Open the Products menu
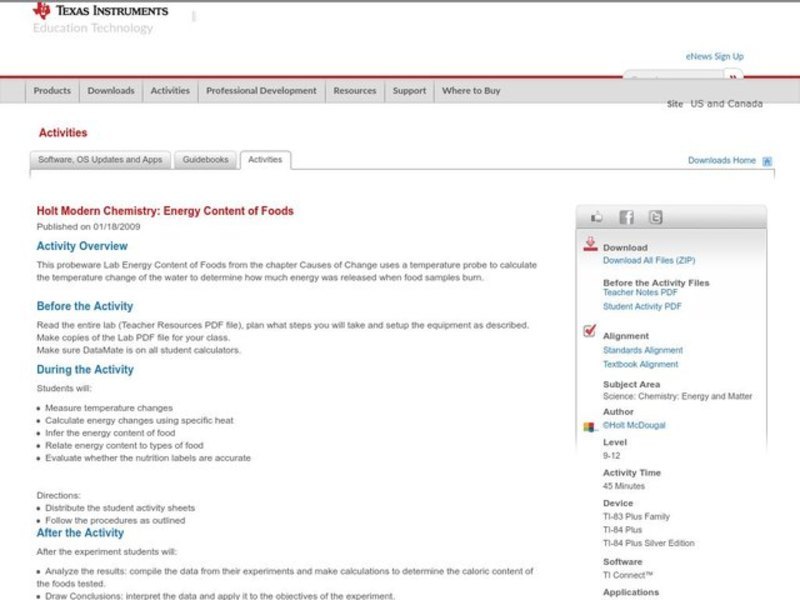 pos(51,90)
